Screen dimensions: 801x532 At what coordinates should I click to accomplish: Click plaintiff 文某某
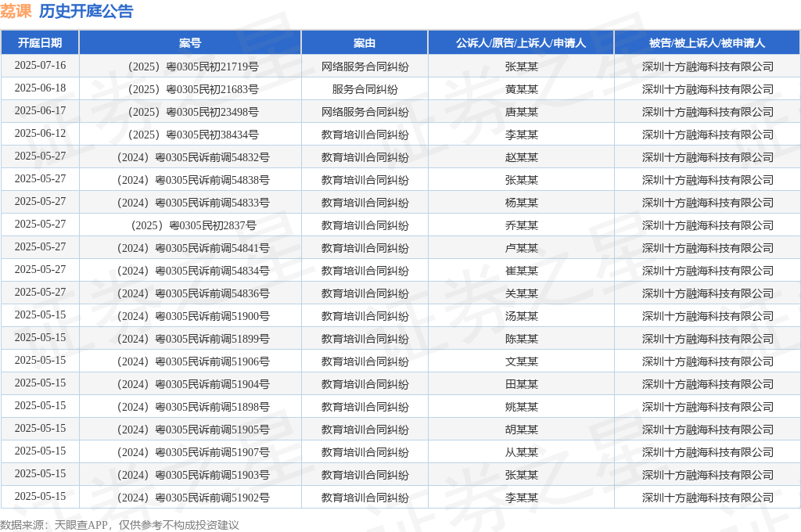[521, 361]
